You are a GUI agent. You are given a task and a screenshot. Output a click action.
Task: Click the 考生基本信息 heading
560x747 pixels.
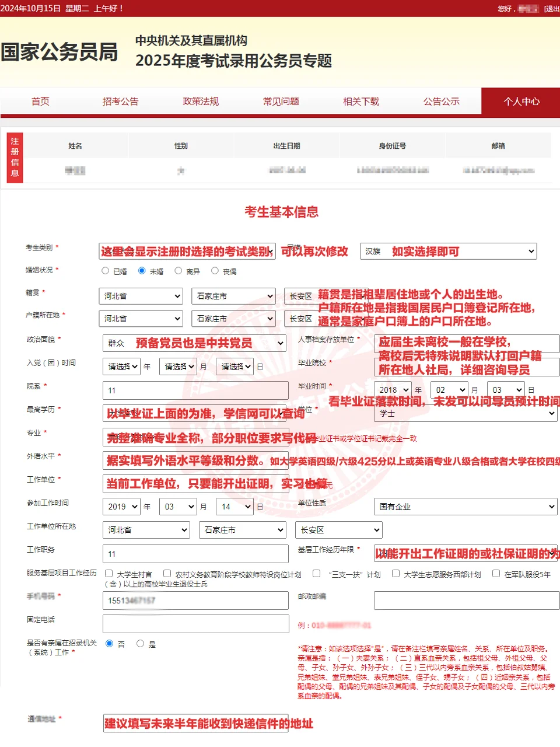[281, 212]
